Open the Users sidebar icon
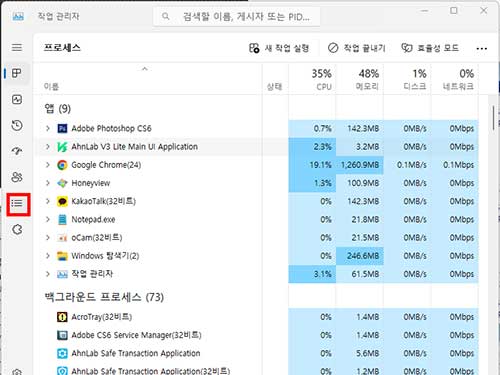Viewport: 500px width, 375px height. pyautogui.click(x=17, y=177)
